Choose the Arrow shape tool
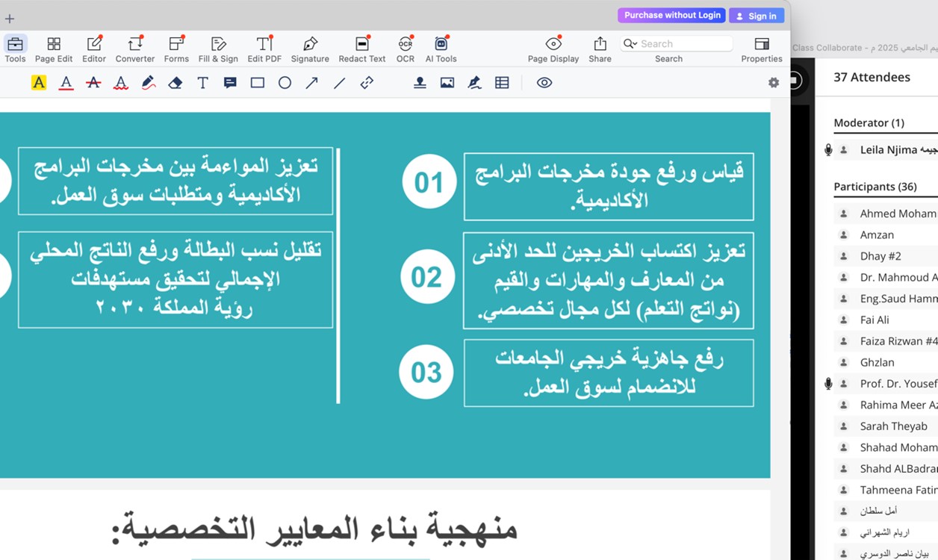This screenshot has width=938, height=560. (312, 83)
